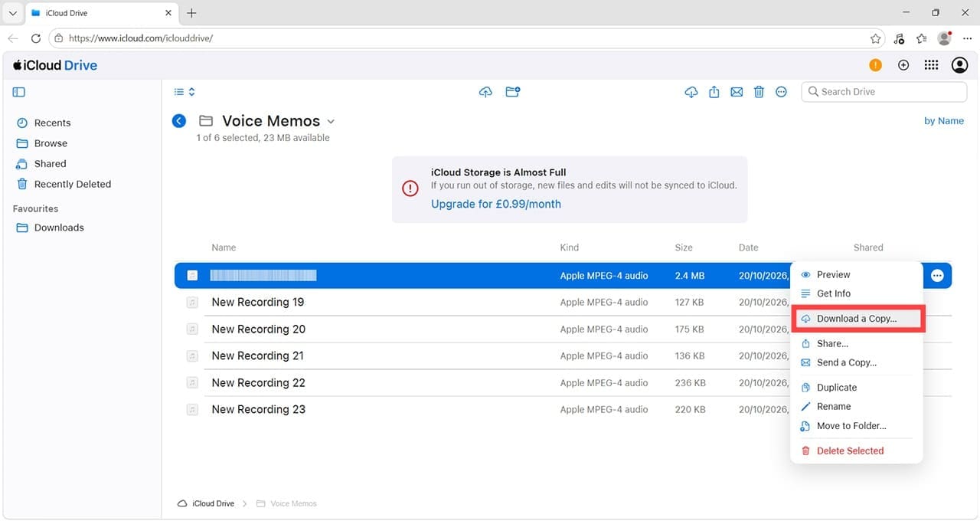
Task: Click Upgrade for £0.99/month link
Action: pos(496,205)
